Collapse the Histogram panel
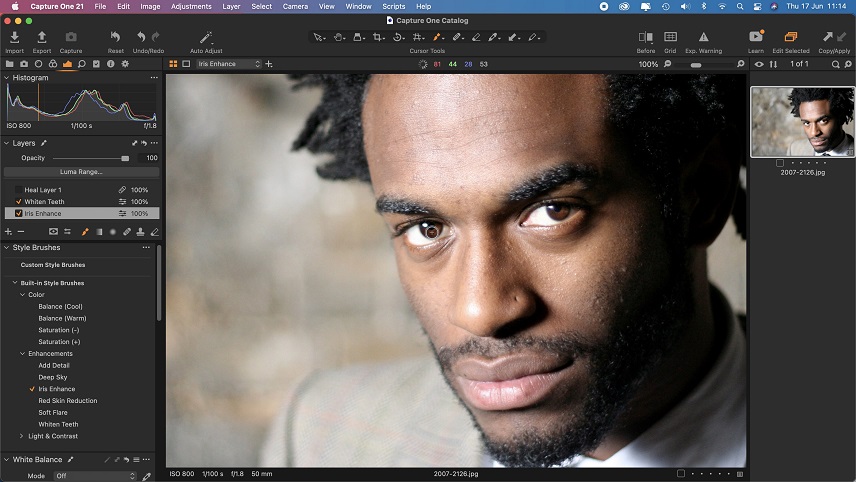 tap(7, 78)
